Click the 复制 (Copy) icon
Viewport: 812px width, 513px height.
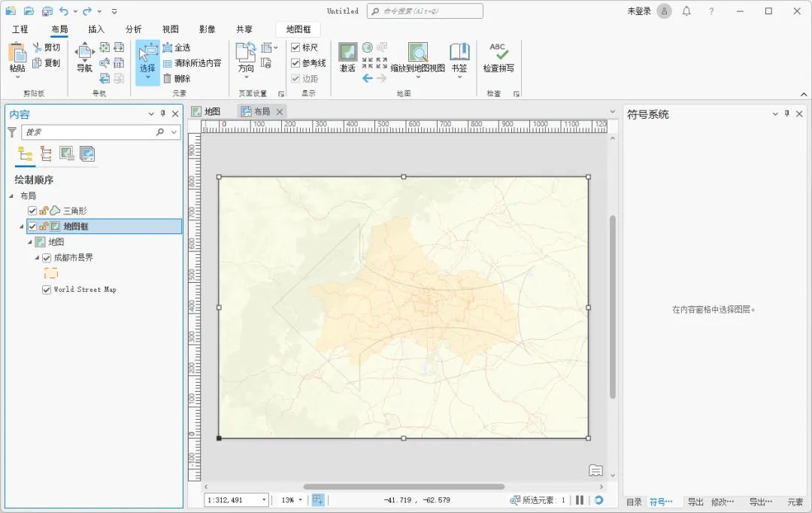pos(38,62)
